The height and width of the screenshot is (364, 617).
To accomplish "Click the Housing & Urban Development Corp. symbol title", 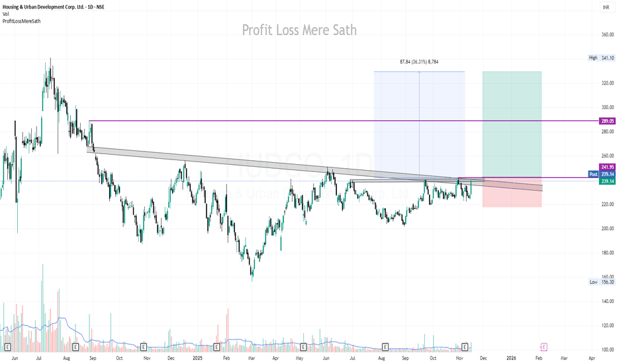I will point(54,7).
